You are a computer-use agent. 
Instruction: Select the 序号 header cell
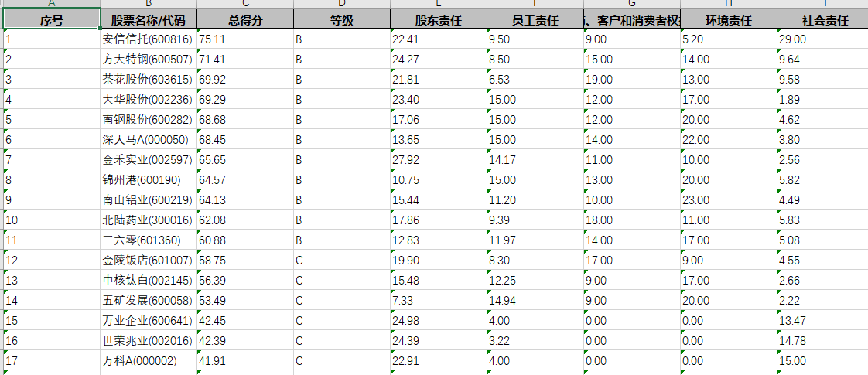click(52, 19)
